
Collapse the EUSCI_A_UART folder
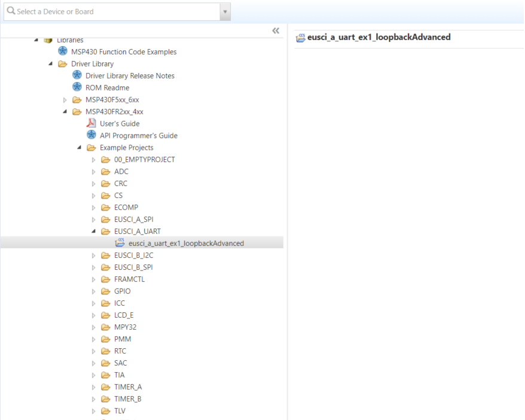94,231
